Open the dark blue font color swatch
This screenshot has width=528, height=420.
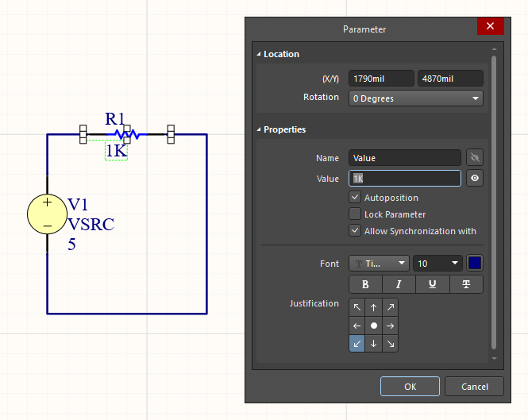point(475,264)
